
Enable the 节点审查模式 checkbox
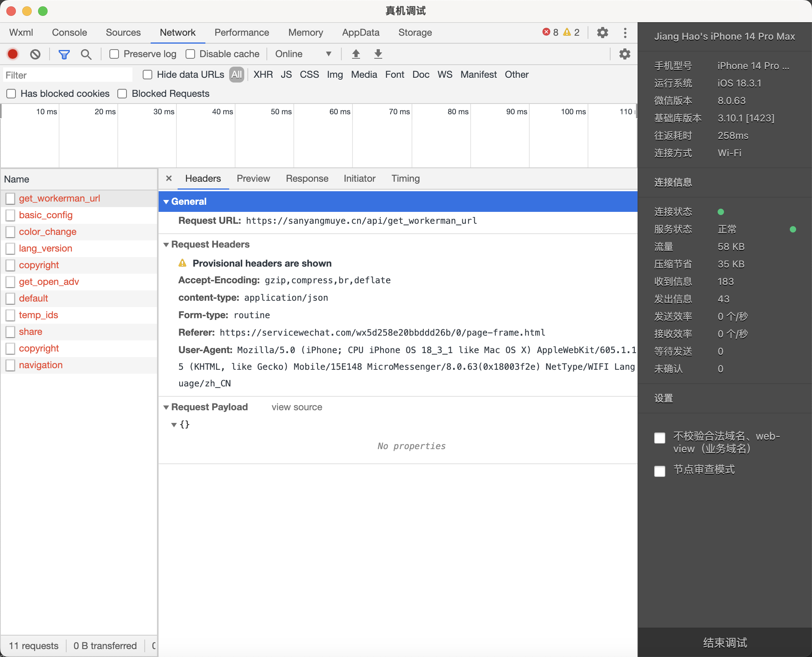tap(660, 471)
